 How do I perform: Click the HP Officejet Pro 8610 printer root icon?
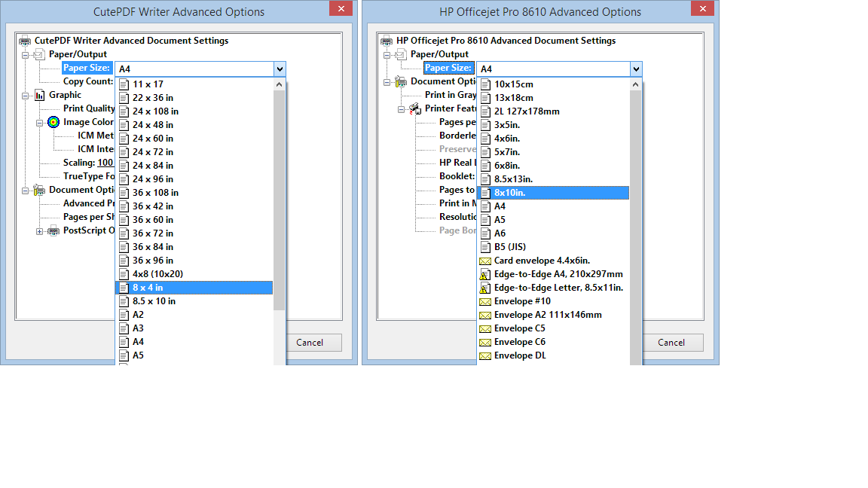pyautogui.click(x=387, y=41)
